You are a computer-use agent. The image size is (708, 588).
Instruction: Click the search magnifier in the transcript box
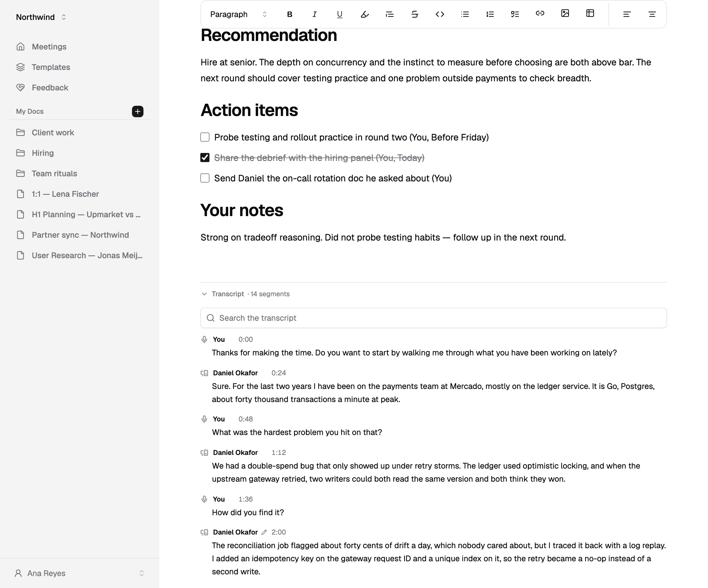pos(211,318)
